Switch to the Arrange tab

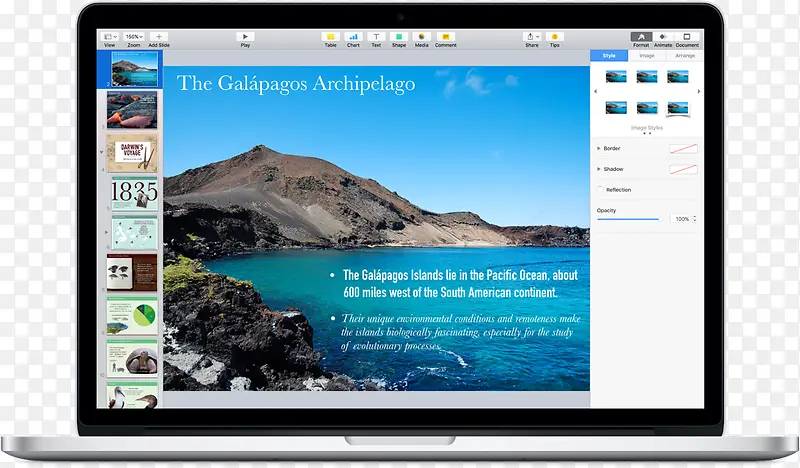click(x=684, y=56)
